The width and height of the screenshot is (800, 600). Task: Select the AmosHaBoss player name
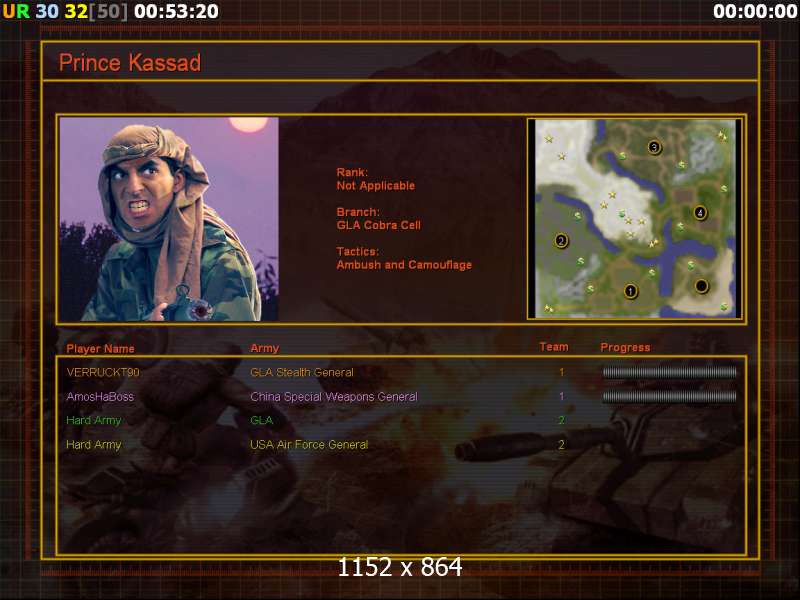coord(100,396)
